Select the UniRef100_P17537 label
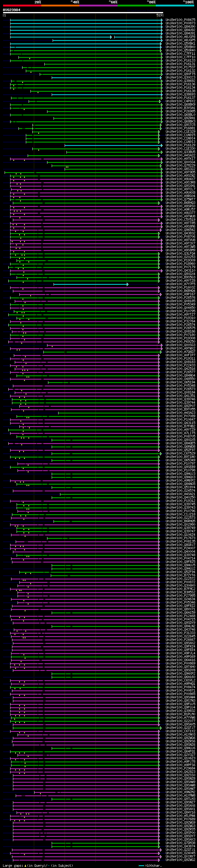 click(180, 67)
